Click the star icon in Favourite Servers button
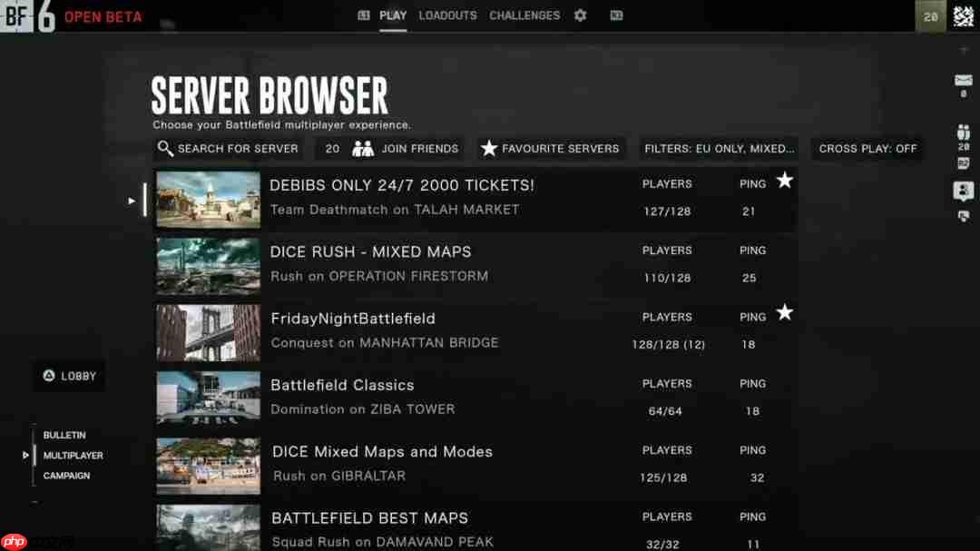This screenshot has height=551, width=980. [x=489, y=148]
